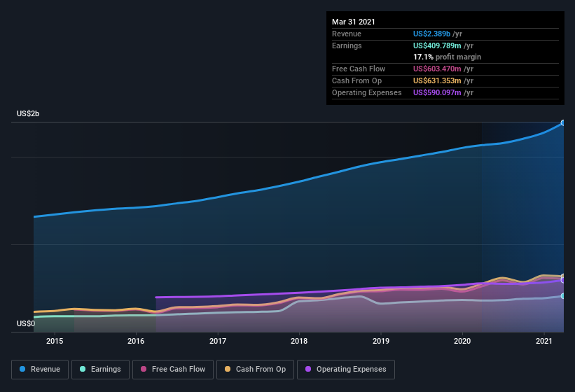The height and width of the screenshot is (392, 575).
Task: Click the US$590.097m operating expenses value
Action: pos(437,92)
